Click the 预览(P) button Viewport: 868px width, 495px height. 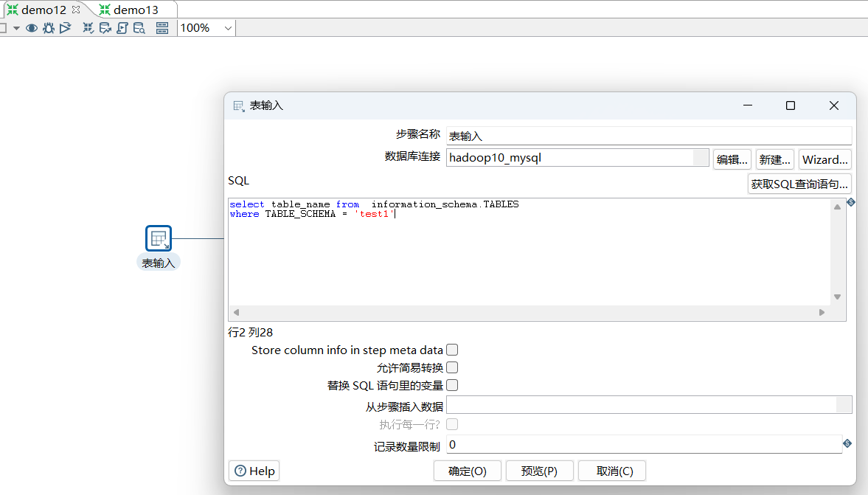[x=539, y=471]
